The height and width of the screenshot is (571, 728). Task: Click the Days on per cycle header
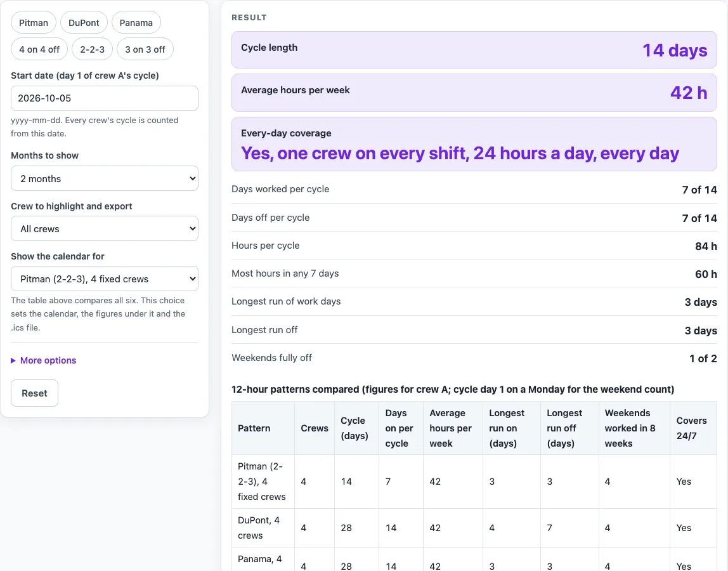pos(401,428)
